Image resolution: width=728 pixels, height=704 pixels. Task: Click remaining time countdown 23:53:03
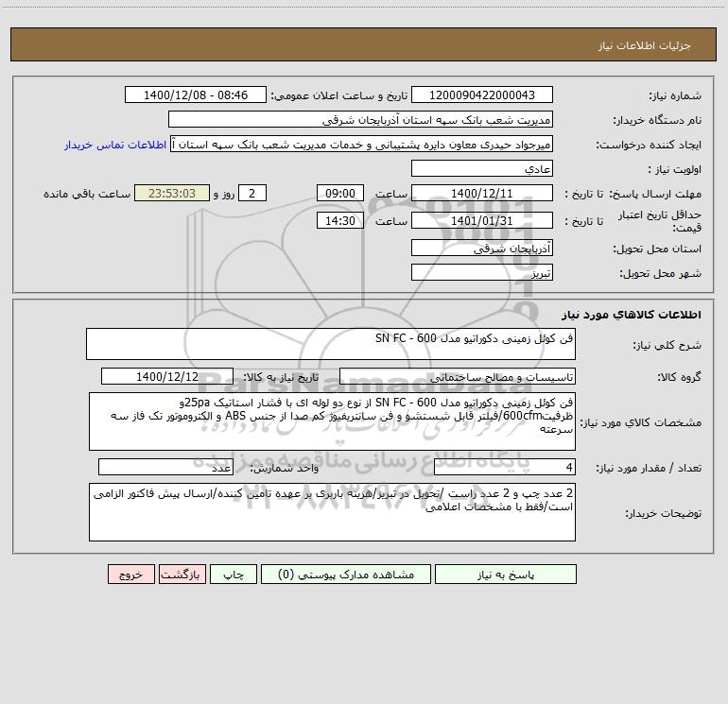point(172,193)
